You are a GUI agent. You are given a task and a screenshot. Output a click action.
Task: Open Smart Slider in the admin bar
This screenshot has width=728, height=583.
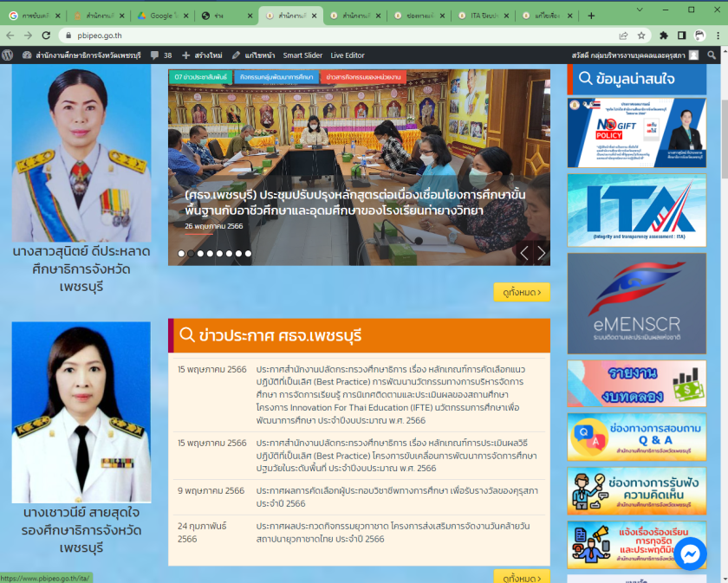pos(302,55)
